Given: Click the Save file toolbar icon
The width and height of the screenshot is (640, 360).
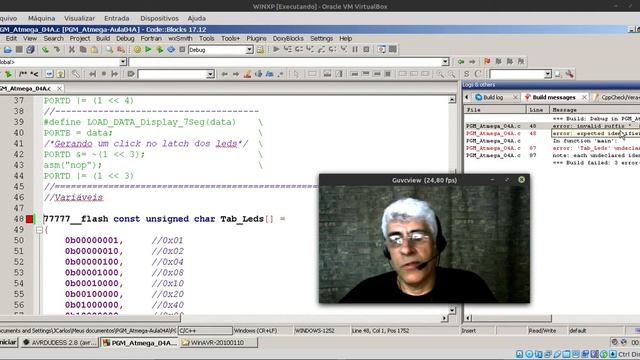Looking at the screenshot, I should point(19,50).
